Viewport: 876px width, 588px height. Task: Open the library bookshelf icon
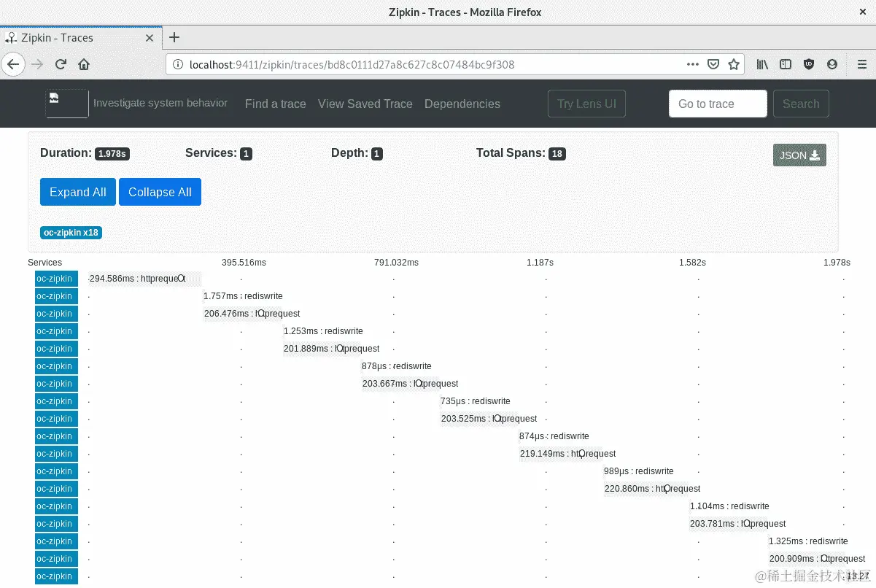pyautogui.click(x=762, y=64)
